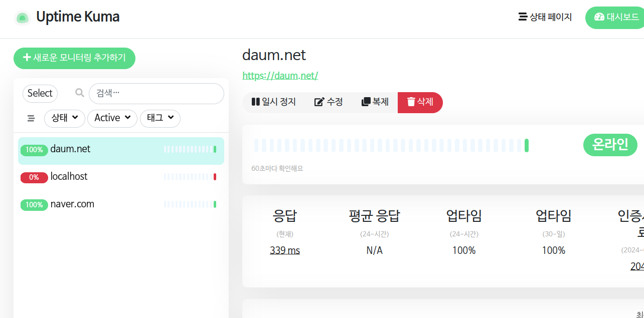The width and height of the screenshot is (644, 318).
Task: Click the Uptime Kuma logo icon
Action: [x=22, y=18]
